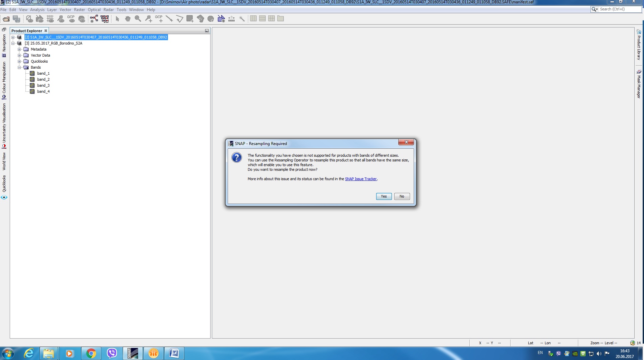
Task: Focus the Search (Ctrl+I) field
Action: pos(620,9)
